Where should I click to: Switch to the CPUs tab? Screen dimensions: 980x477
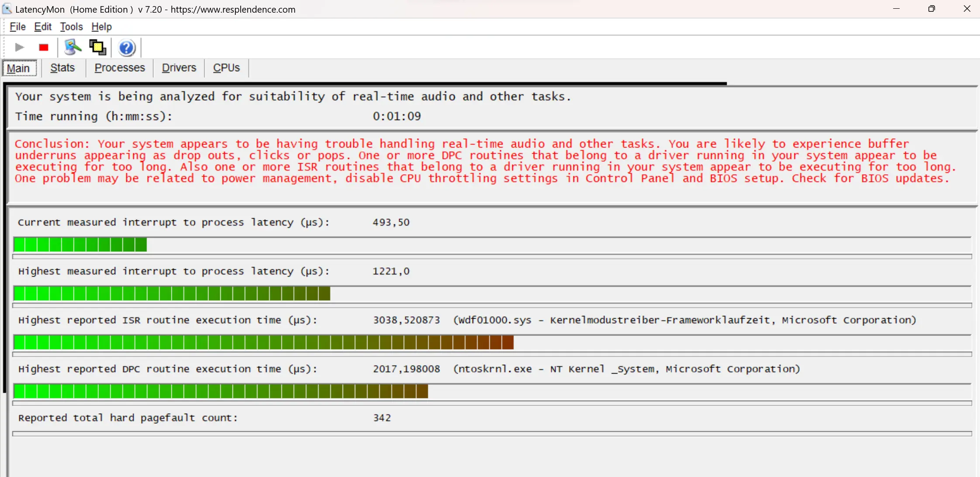click(226, 68)
